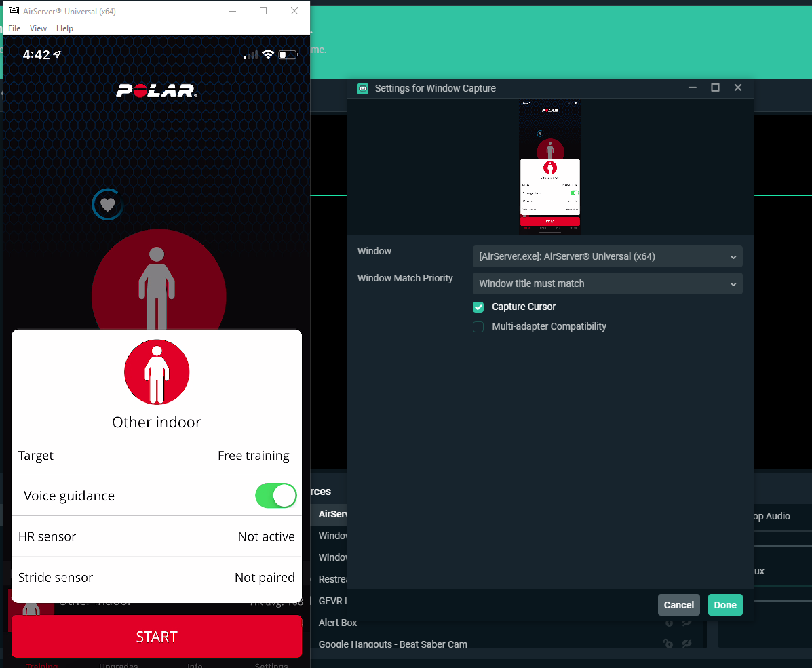The height and width of the screenshot is (668, 812).
Task: Minimize the Settings for Window Capture dialog
Action: coord(693,87)
